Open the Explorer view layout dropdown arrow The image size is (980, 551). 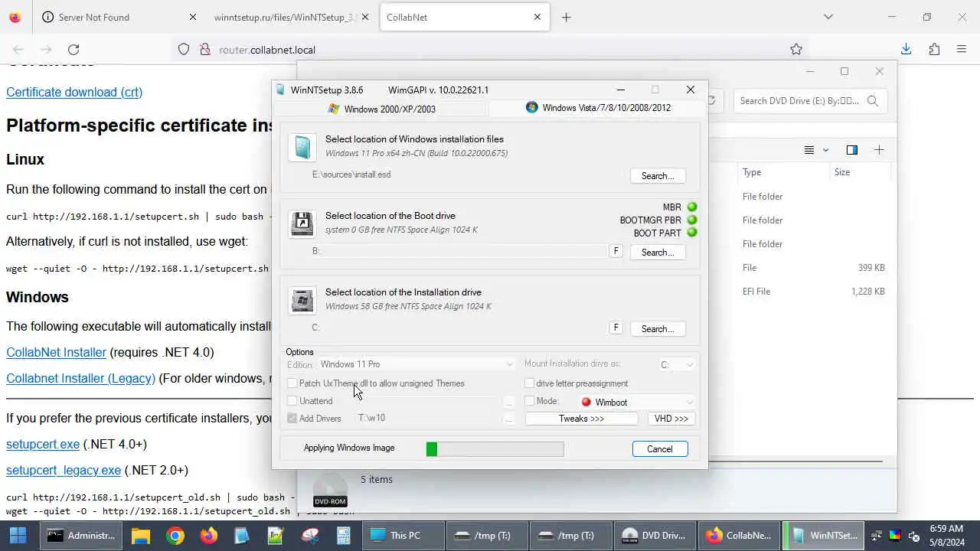(825, 150)
